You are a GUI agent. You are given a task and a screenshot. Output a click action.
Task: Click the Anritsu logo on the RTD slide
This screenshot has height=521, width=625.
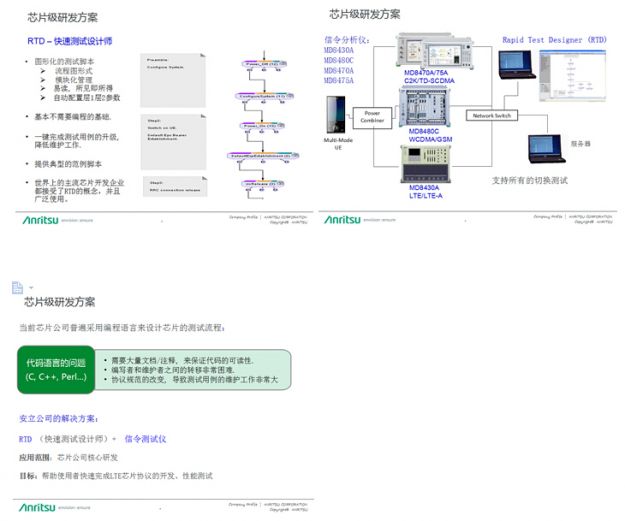pyautogui.click(x=41, y=220)
